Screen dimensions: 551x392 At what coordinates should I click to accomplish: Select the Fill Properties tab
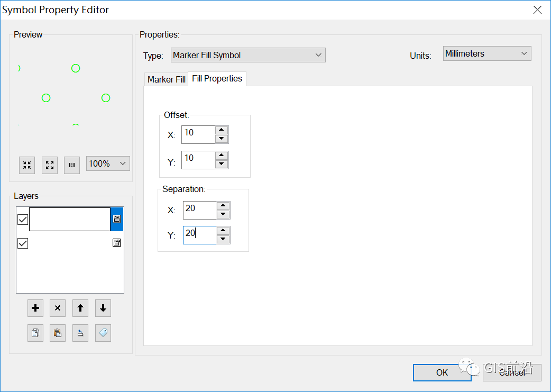[x=217, y=78]
